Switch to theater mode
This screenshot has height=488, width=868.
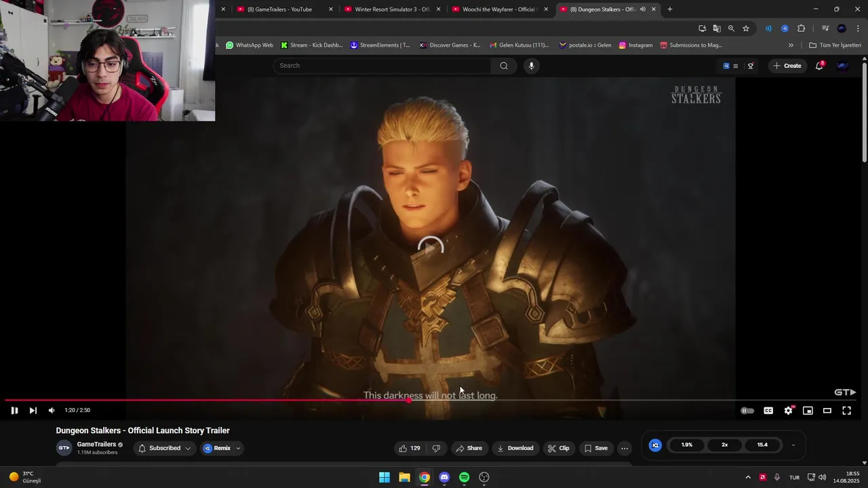(827, 411)
